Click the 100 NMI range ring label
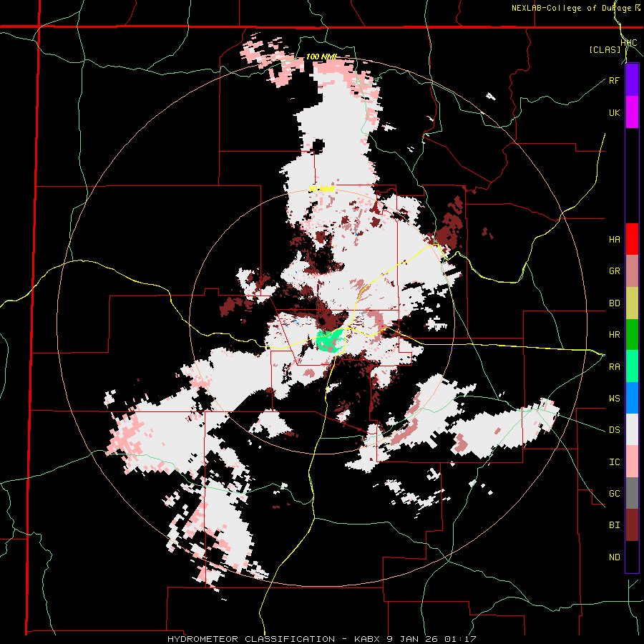644x644 pixels. tap(321, 57)
